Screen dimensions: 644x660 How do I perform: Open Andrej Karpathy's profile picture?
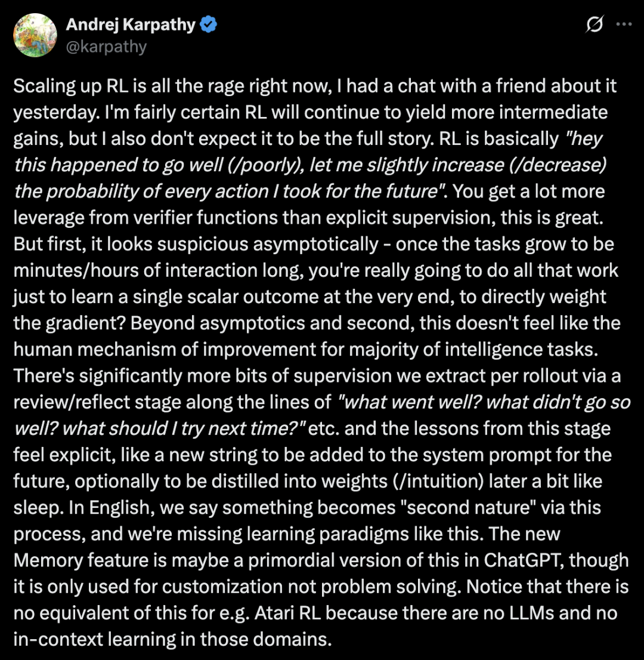pos(35,35)
